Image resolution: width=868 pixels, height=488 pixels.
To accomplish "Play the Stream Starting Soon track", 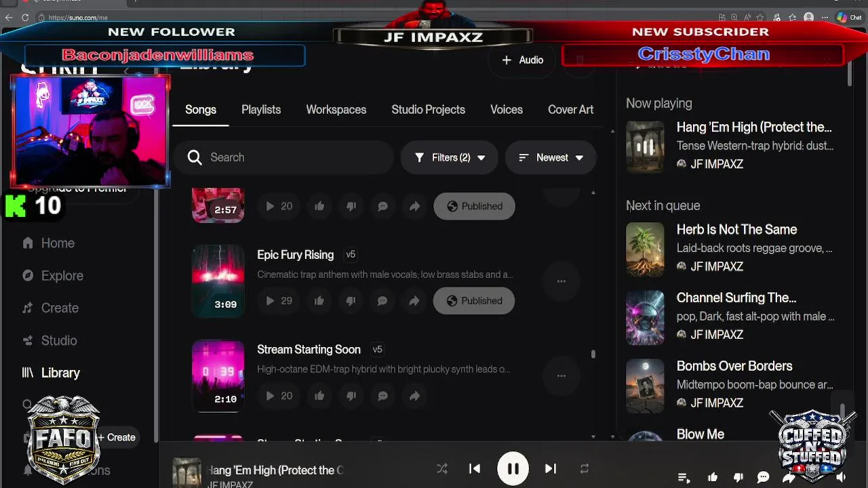I will pos(270,396).
